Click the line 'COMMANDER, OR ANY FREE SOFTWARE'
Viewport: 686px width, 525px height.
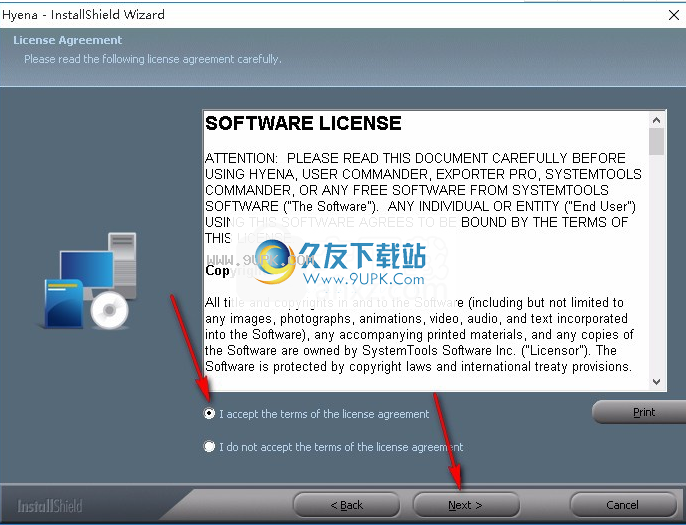[x=407, y=190]
